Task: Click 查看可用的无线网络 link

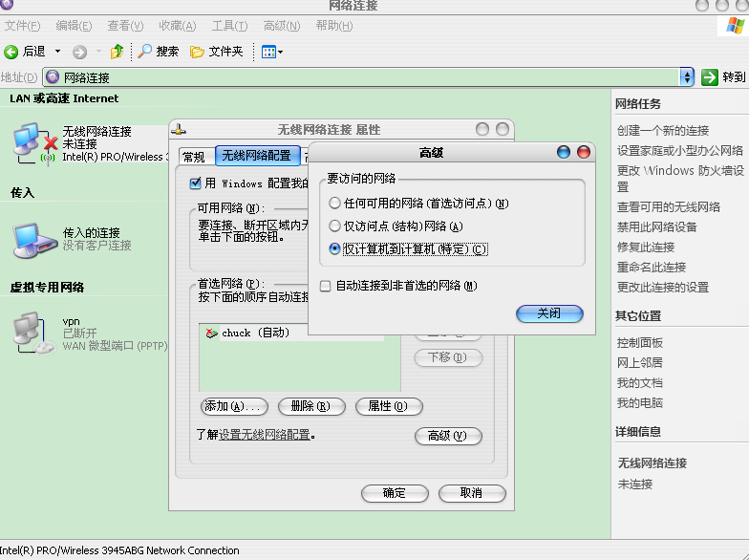Action: [x=669, y=206]
